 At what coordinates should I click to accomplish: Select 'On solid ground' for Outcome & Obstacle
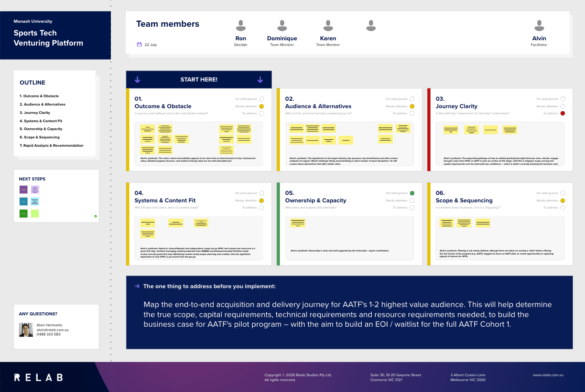pos(261,99)
